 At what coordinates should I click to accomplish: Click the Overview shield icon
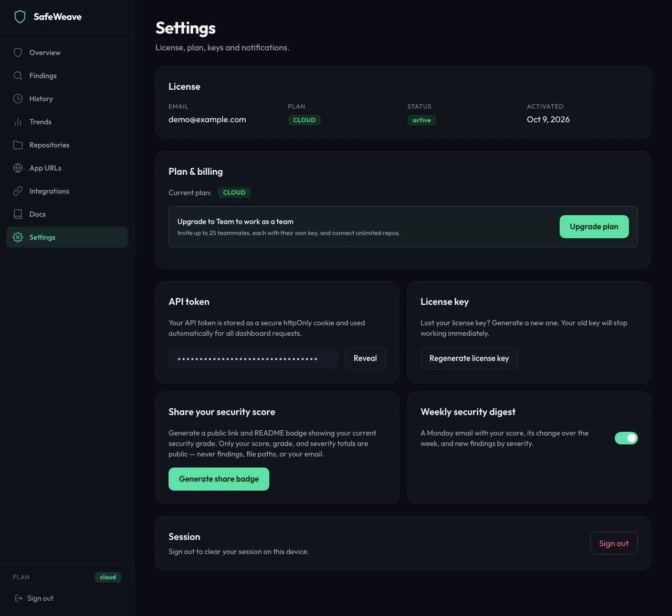[x=18, y=52]
